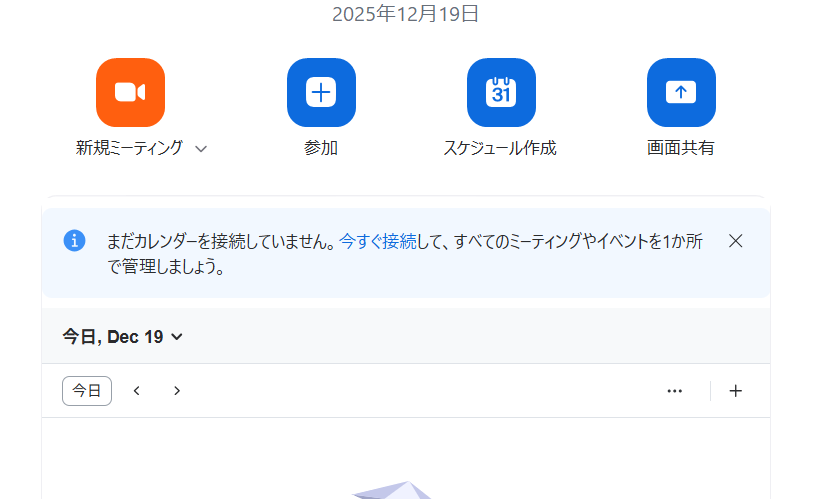Open スケジュール作成 calendar icon
This screenshot has height=499, width=825.
point(501,92)
